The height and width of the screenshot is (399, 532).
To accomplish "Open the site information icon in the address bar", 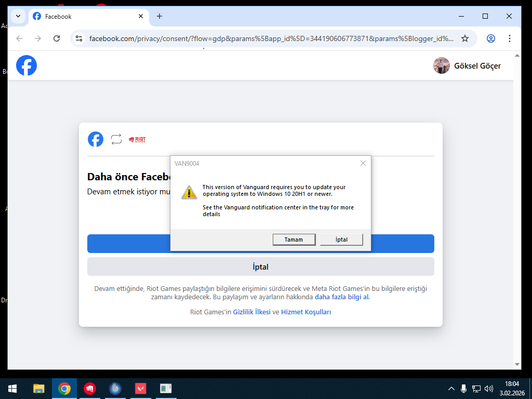I will 79,38.
